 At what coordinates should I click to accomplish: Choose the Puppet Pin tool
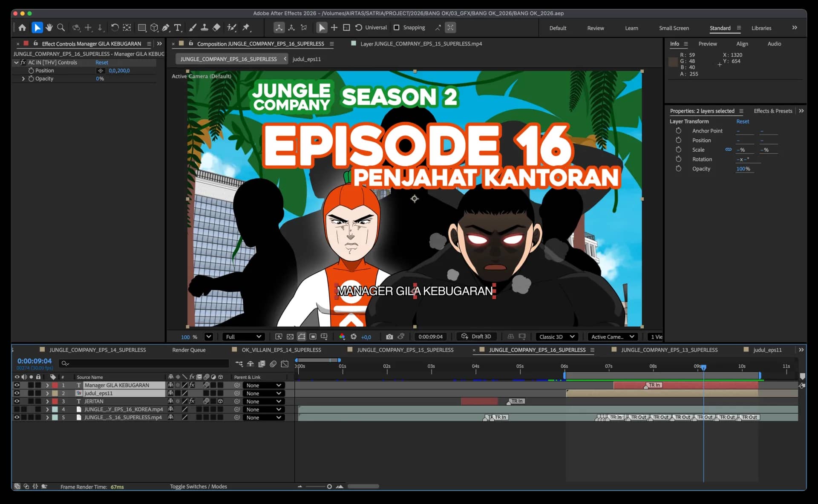(x=246, y=28)
